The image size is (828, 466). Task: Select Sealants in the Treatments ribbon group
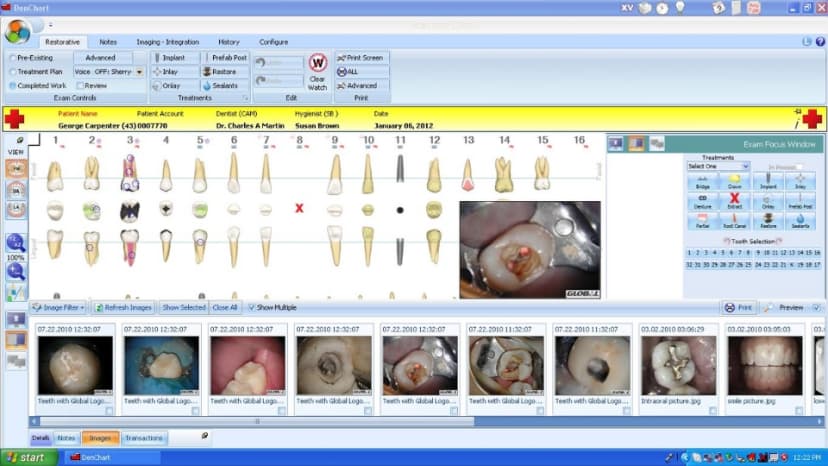225,86
